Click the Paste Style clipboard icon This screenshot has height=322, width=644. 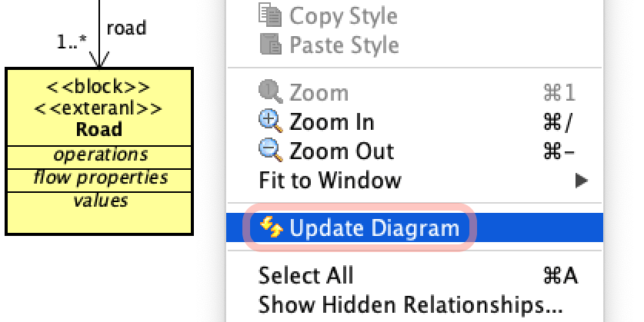(x=271, y=44)
